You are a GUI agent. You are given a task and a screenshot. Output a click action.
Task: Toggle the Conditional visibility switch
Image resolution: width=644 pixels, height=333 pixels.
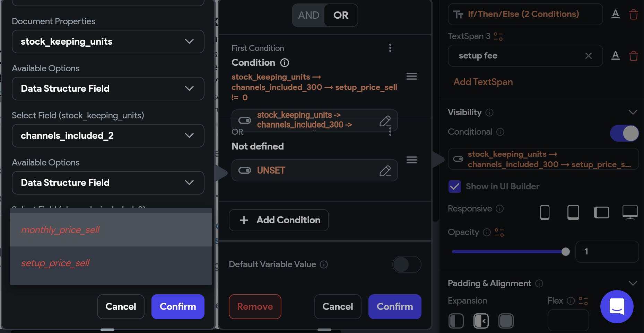click(x=624, y=133)
